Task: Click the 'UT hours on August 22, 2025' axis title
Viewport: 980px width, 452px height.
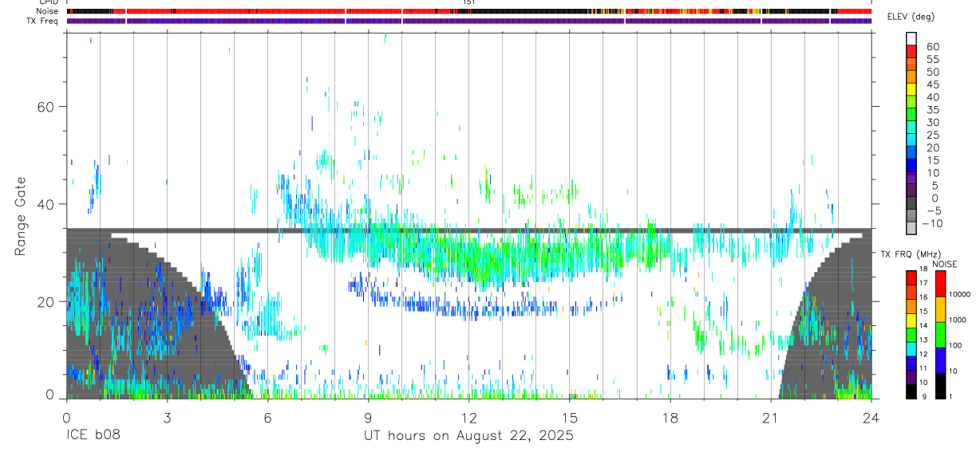Action: 468,436
